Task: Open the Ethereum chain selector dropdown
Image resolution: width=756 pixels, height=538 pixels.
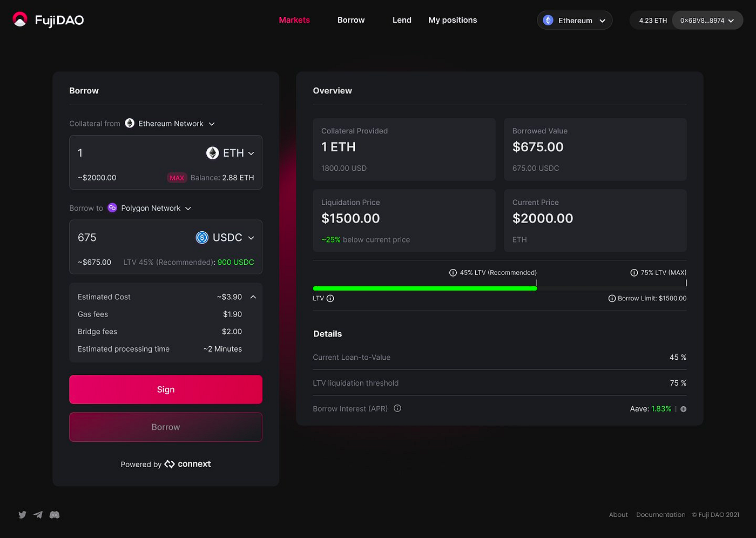Action: click(575, 20)
